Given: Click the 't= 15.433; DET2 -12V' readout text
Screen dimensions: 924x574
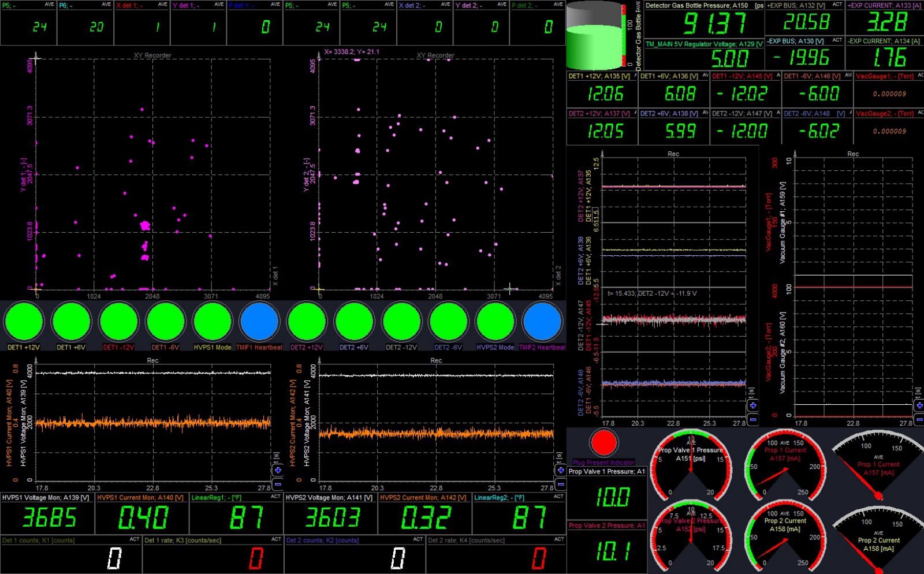Looking at the screenshot, I should point(652,293).
